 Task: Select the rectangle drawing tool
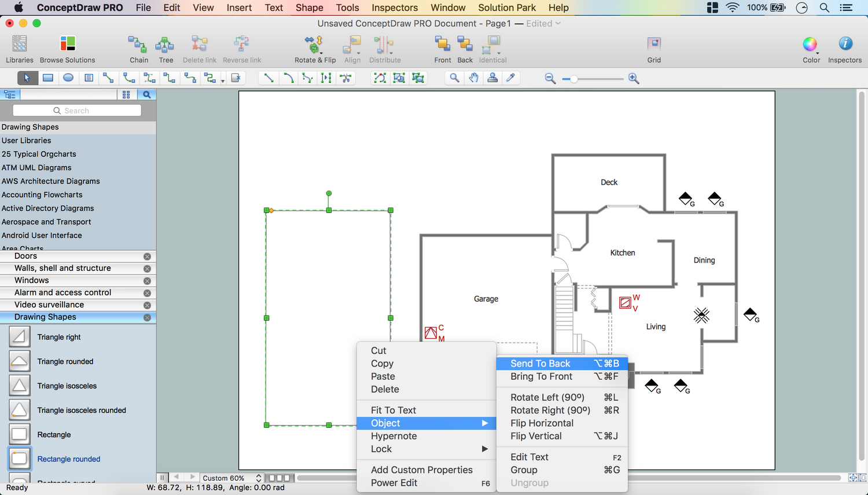[48, 78]
